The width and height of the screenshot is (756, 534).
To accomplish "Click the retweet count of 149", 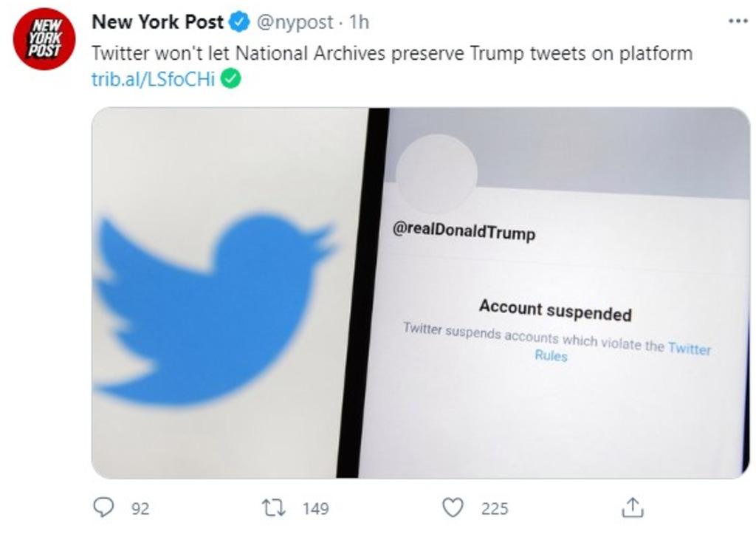I will [x=315, y=508].
